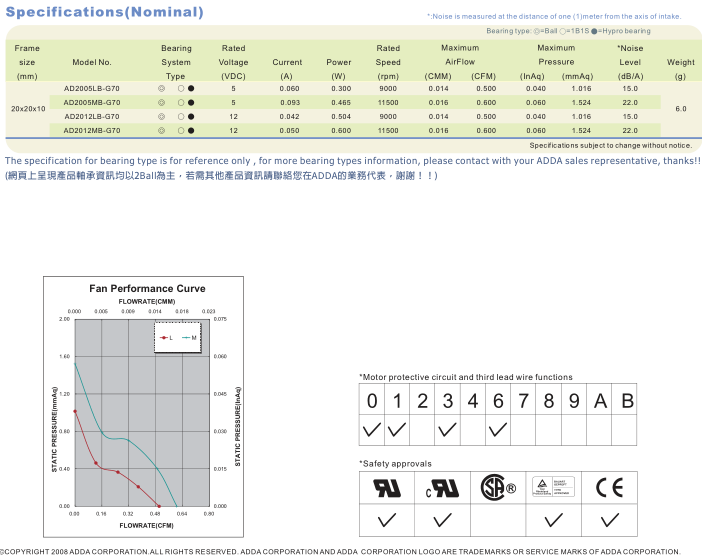Image resolution: width=702 pixels, height=558 pixels.
Task: Click the Hypro bearing dot in AD2012LB-G70 row
Action: (x=191, y=116)
